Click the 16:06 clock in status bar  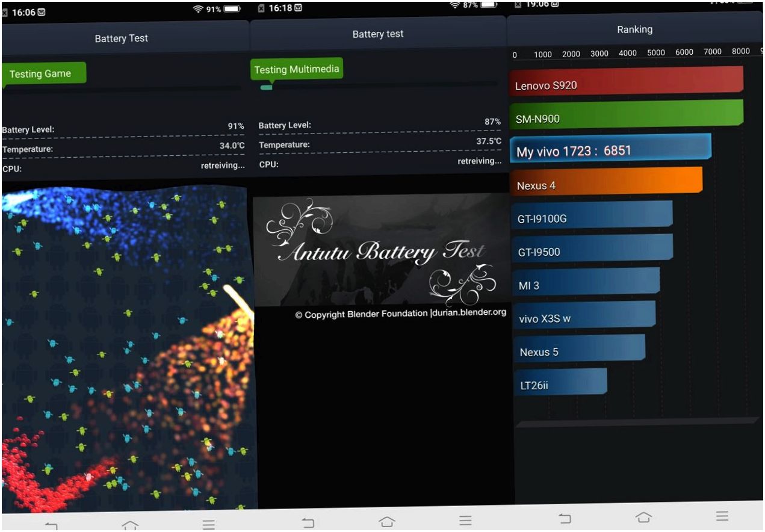tap(23, 13)
